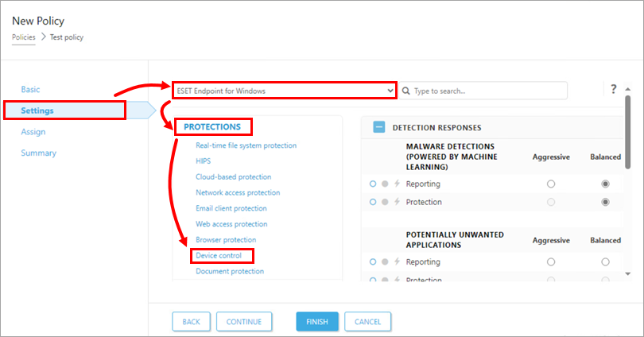This screenshot has height=337, width=644.
Task: Open the Summary step
Action: click(x=38, y=153)
